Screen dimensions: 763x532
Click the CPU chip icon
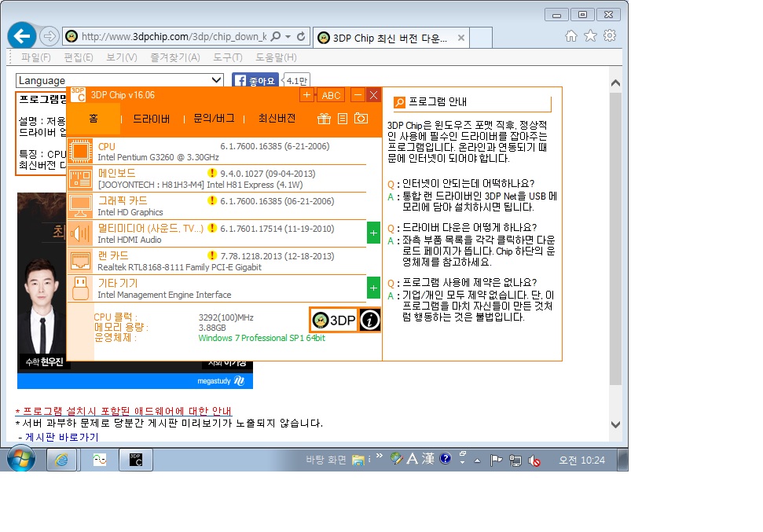(x=80, y=151)
